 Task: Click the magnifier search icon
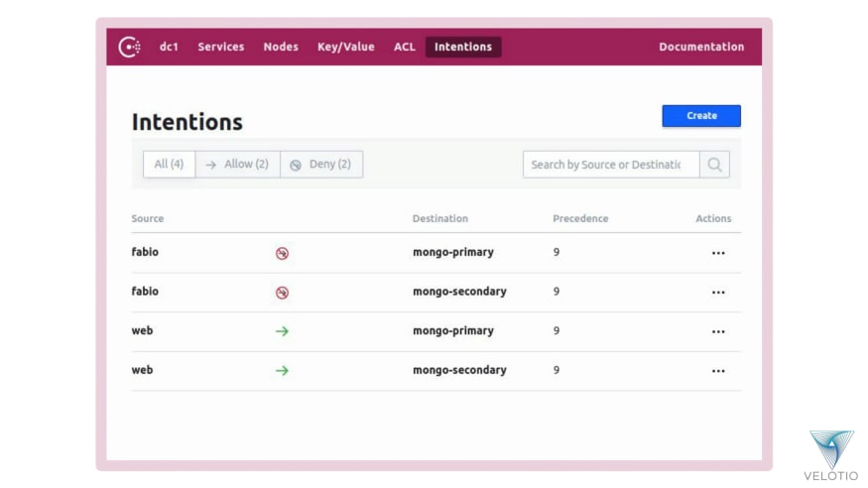tap(714, 165)
